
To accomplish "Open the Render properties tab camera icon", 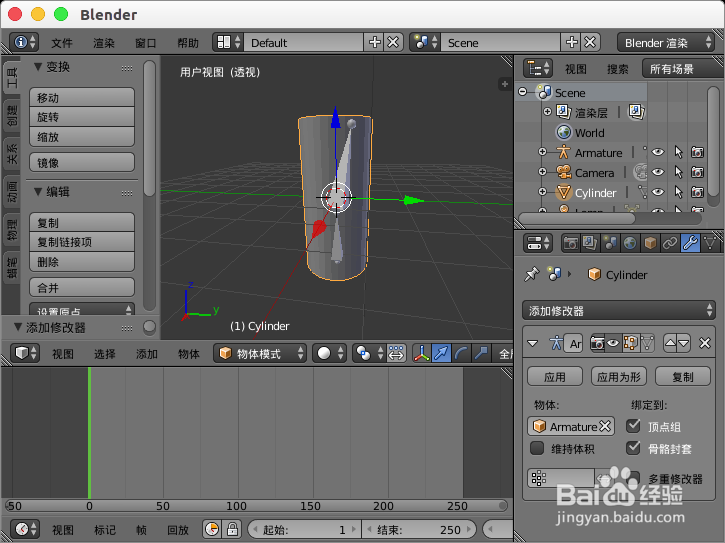I will [x=570, y=243].
